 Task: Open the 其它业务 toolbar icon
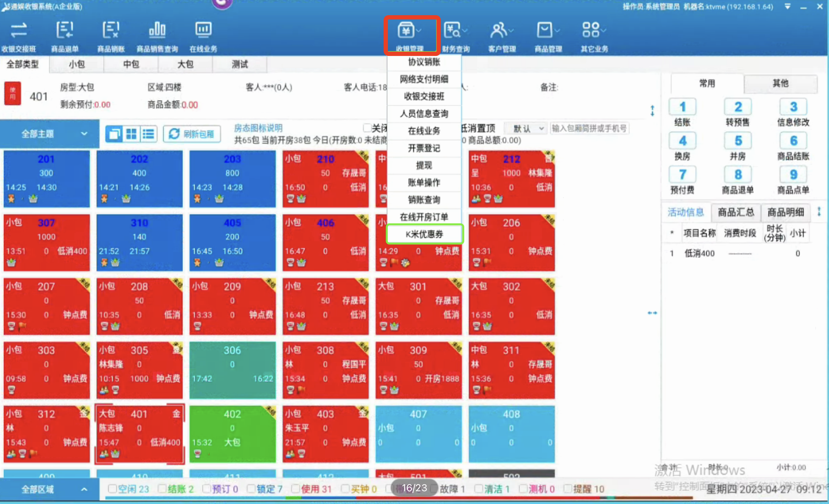click(x=594, y=36)
